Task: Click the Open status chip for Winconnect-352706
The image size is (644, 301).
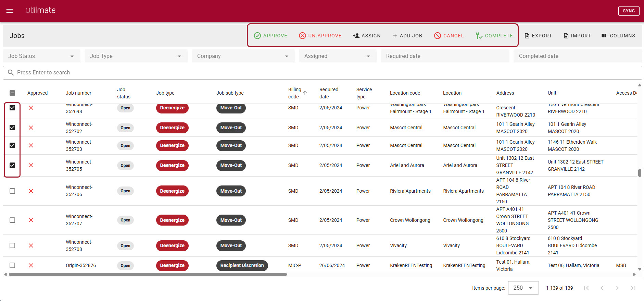Action: (x=125, y=191)
